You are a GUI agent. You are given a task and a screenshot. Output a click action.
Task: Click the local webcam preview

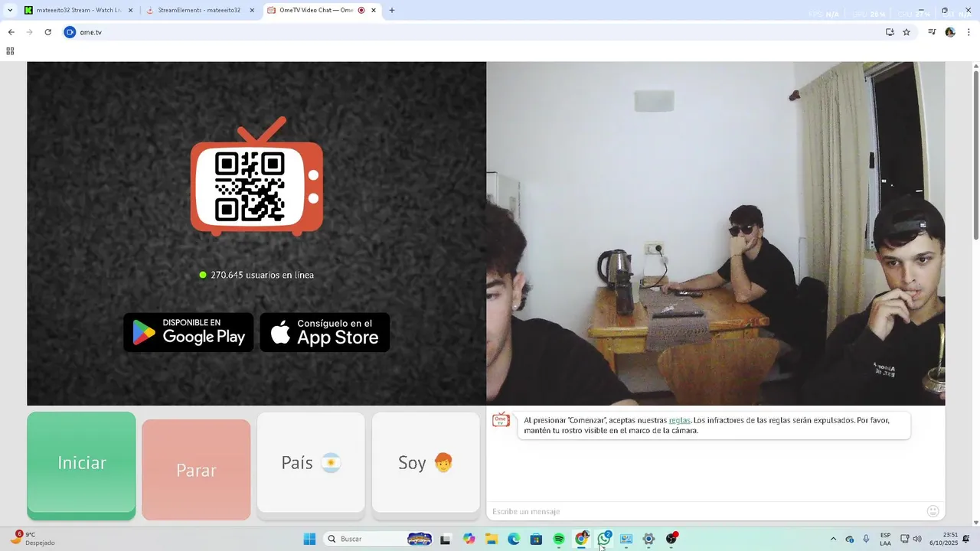coord(715,233)
